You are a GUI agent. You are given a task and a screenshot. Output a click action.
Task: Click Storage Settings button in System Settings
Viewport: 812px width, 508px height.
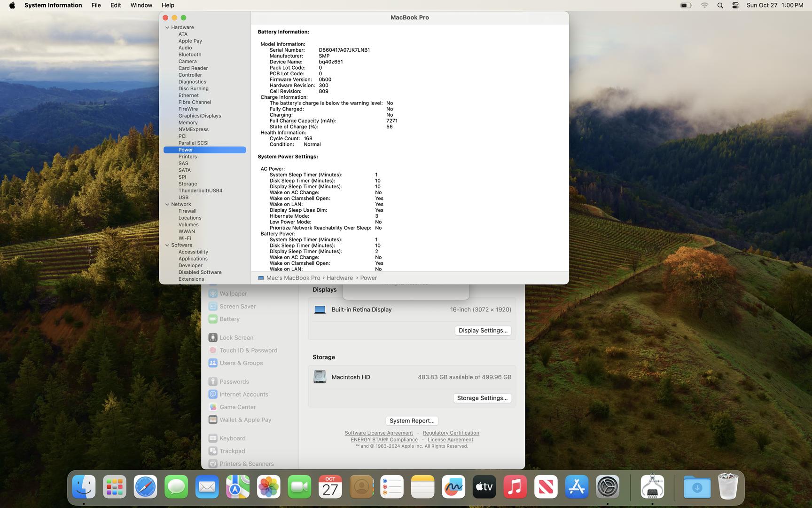[x=482, y=398]
